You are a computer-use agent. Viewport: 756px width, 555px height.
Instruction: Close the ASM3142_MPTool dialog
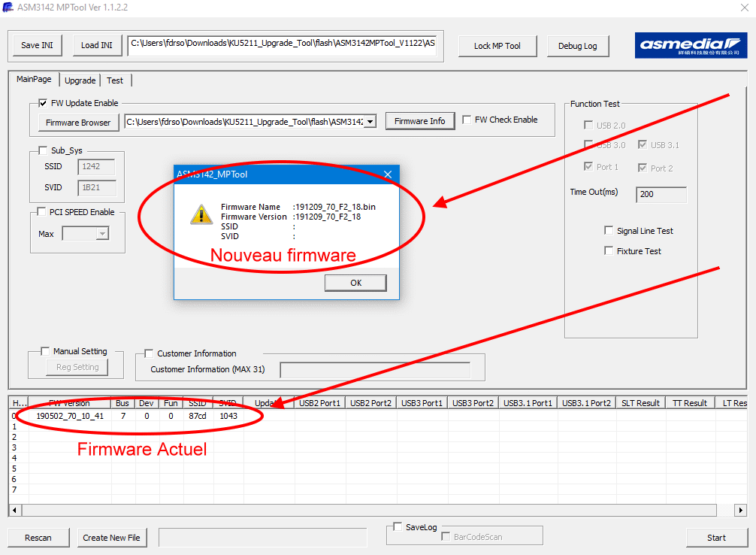(388, 174)
